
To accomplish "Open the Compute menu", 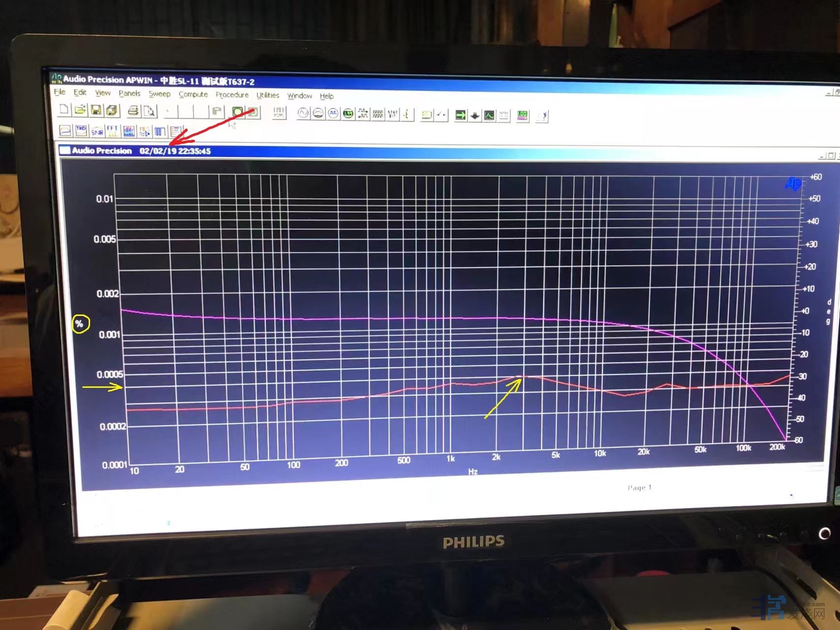I will pyautogui.click(x=193, y=94).
